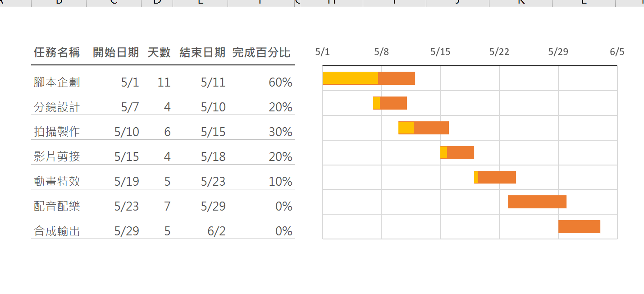Click the 5/8 chart axis label

(x=382, y=52)
